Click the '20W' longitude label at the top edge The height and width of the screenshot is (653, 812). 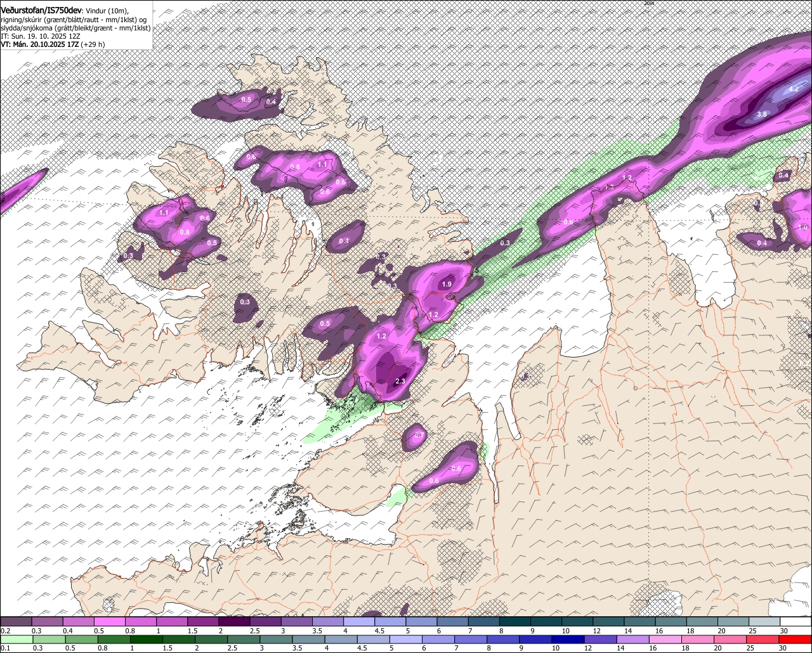click(648, 3)
